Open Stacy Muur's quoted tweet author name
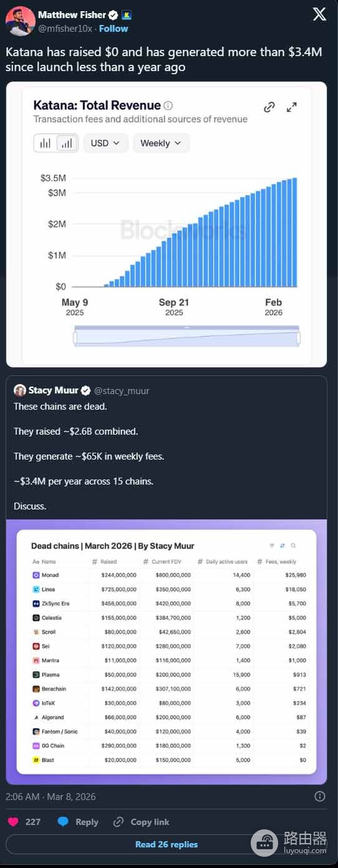The image size is (338, 868). 53,390
